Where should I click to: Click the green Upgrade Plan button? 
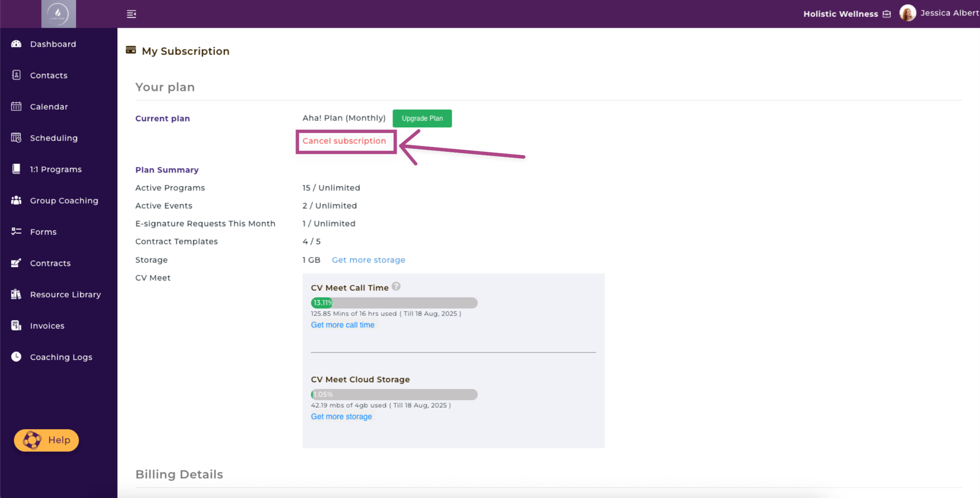point(422,118)
